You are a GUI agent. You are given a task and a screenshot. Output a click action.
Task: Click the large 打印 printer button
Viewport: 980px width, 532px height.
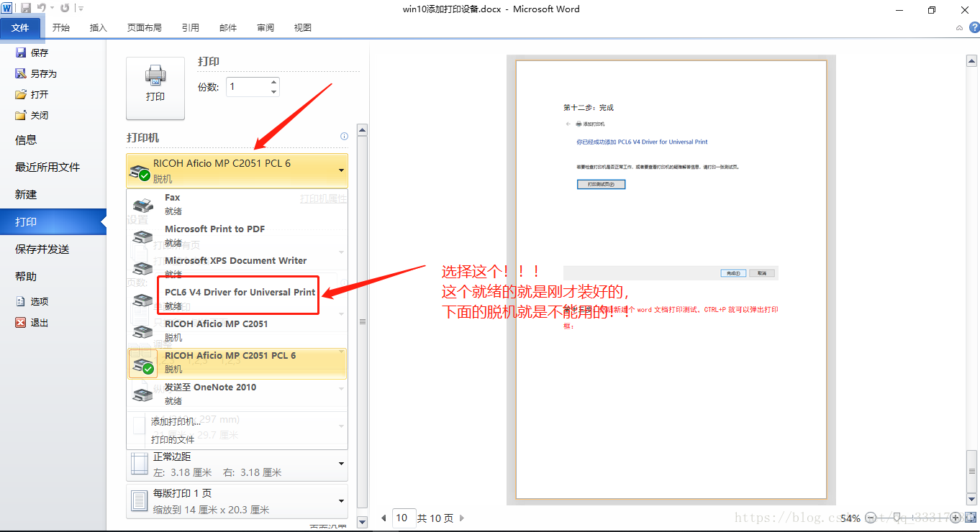click(x=155, y=88)
